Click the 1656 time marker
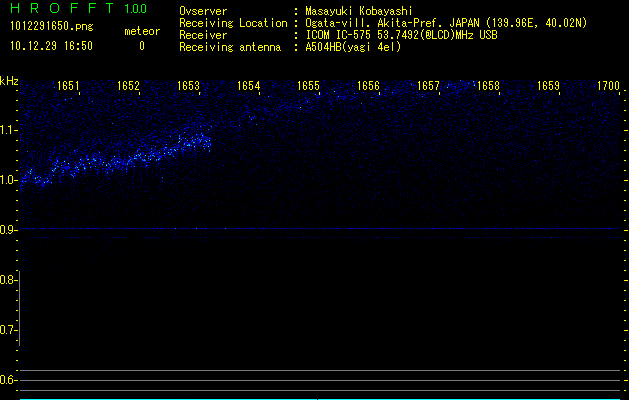 pos(368,86)
